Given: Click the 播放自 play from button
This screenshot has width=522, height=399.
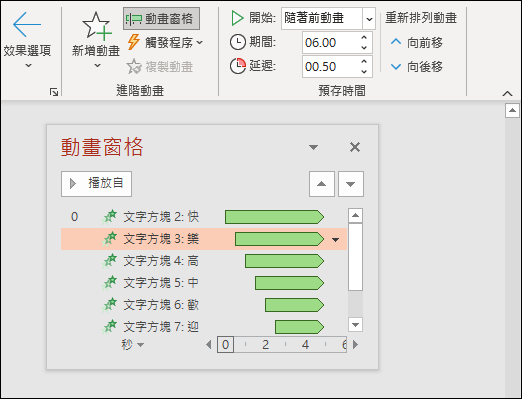Looking at the screenshot, I should 96,184.
